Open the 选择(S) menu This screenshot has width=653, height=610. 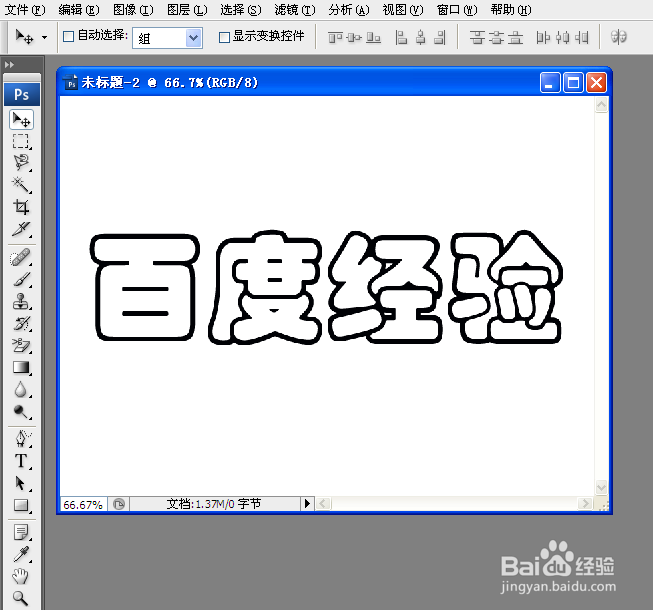[x=241, y=10]
